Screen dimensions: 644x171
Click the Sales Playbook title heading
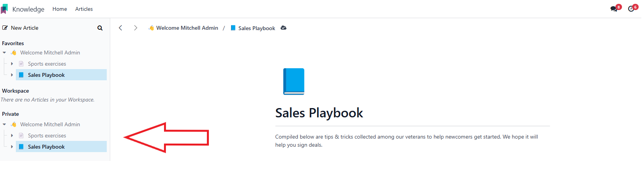pyautogui.click(x=319, y=113)
